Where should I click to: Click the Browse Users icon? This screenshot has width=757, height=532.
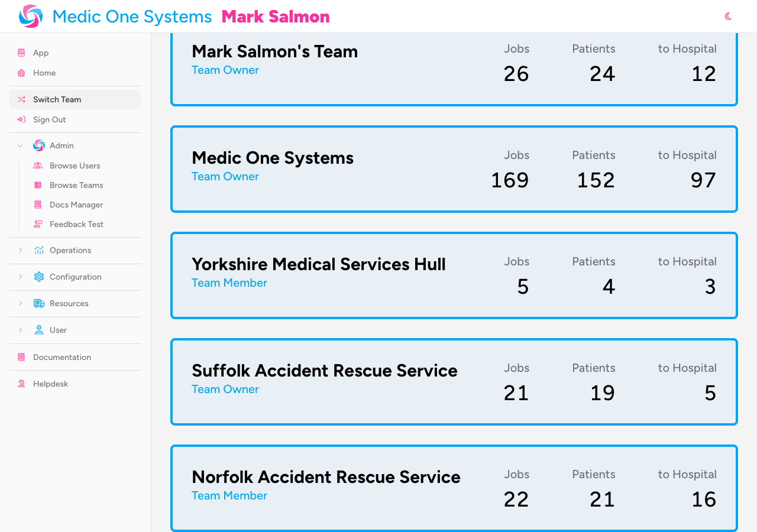click(x=38, y=166)
